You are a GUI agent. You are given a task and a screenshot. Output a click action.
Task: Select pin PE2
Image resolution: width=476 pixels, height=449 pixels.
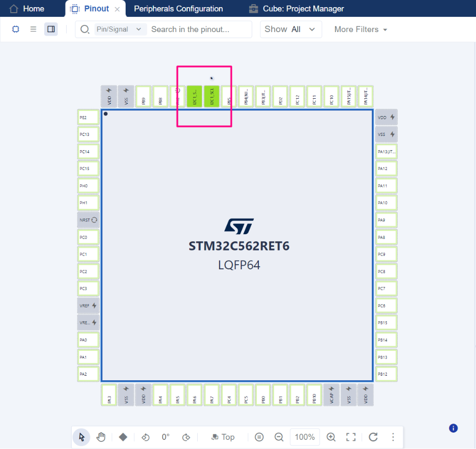(x=88, y=117)
